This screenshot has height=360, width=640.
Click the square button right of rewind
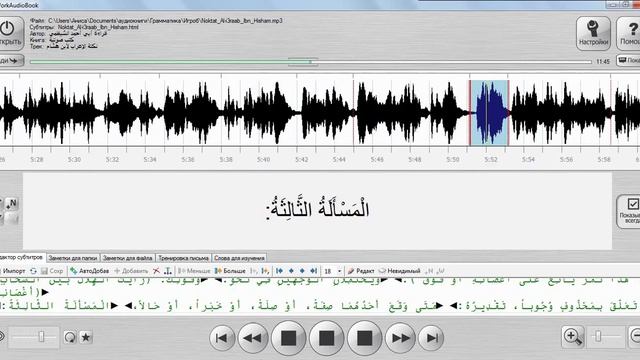pos(289,338)
